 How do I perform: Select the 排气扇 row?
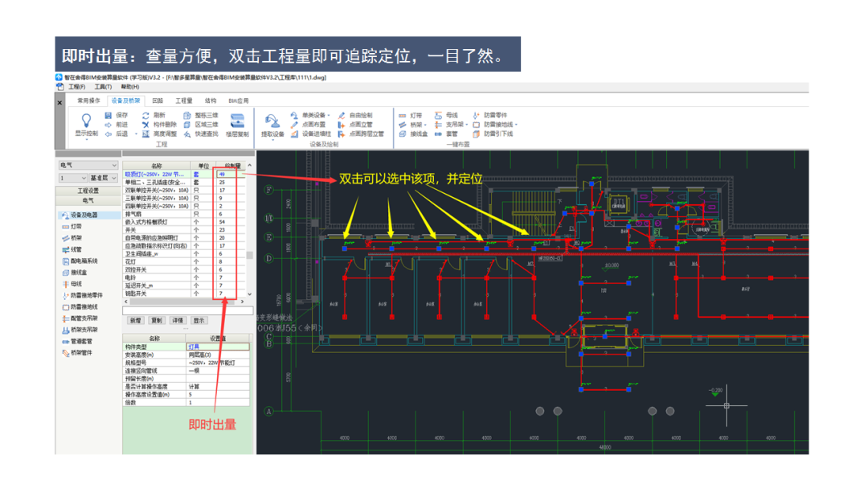point(184,214)
